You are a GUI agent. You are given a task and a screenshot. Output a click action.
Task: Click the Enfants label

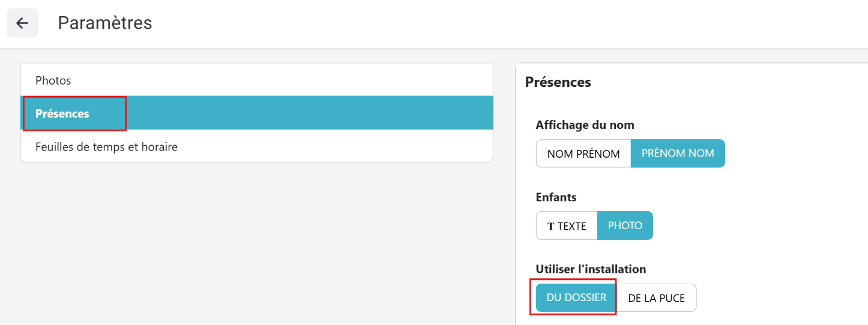click(x=556, y=197)
